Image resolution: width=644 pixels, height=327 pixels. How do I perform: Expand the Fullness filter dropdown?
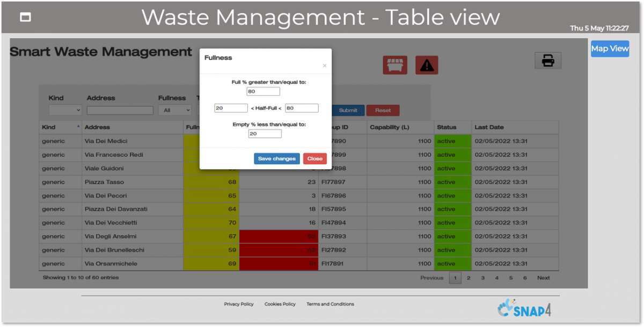[x=174, y=110]
